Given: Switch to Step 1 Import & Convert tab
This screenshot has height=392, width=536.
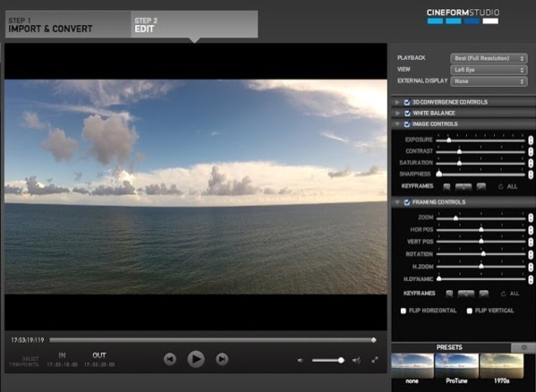Looking at the screenshot, I should coord(68,24).
